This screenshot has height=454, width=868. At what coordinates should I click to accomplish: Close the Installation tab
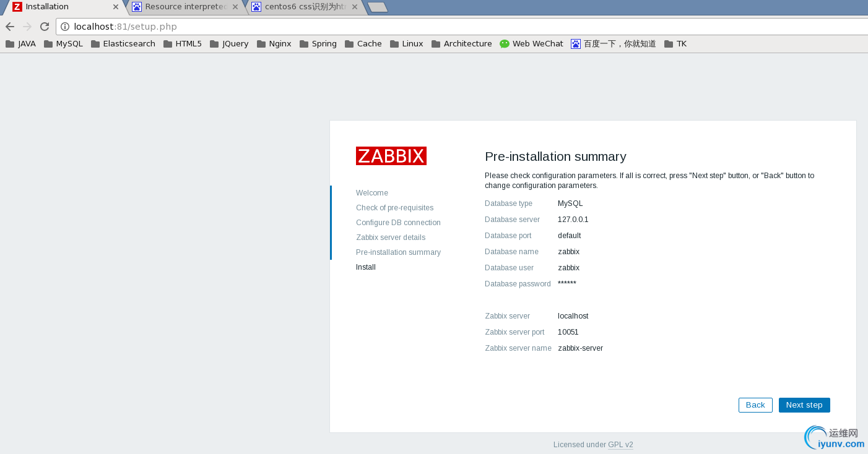point(116,7)
